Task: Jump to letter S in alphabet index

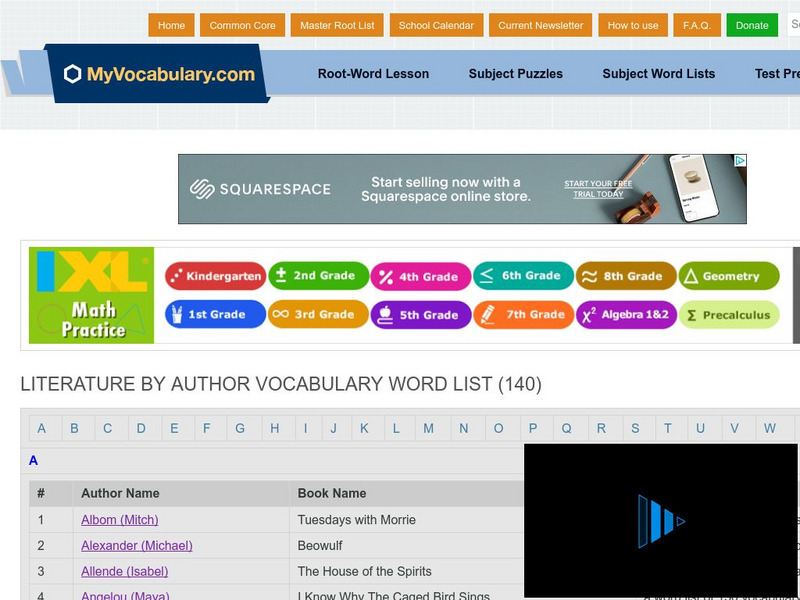Action: 635,428
